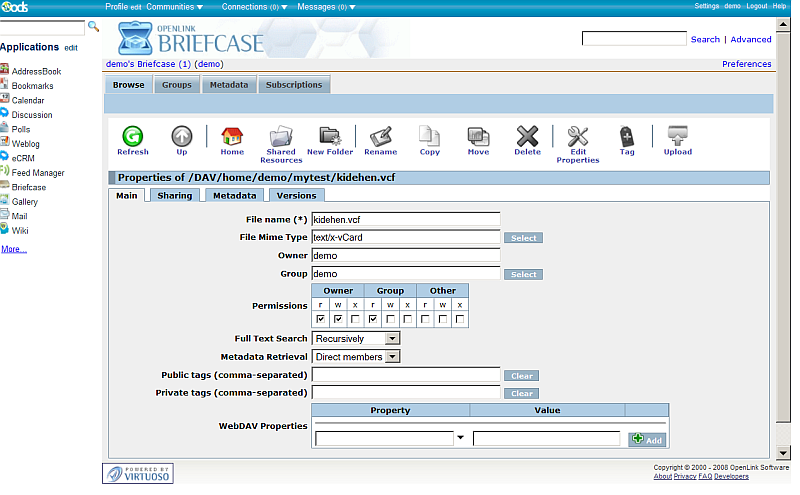800x495 pixels.
Task: Click the Rename tool icon
Action: (380, 137)
